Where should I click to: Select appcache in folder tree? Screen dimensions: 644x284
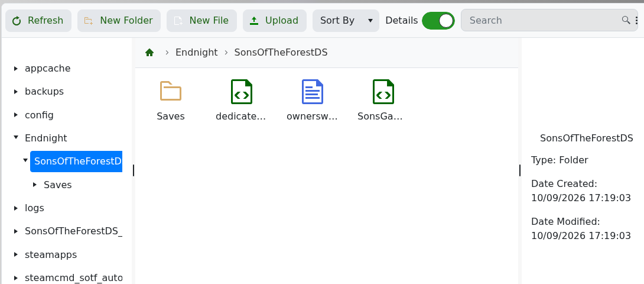click(48, 68)
